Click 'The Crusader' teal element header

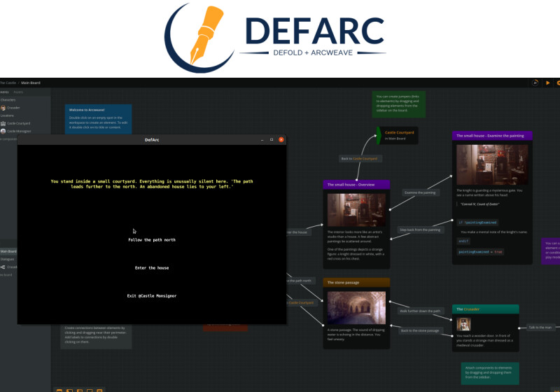coord(485,309)
